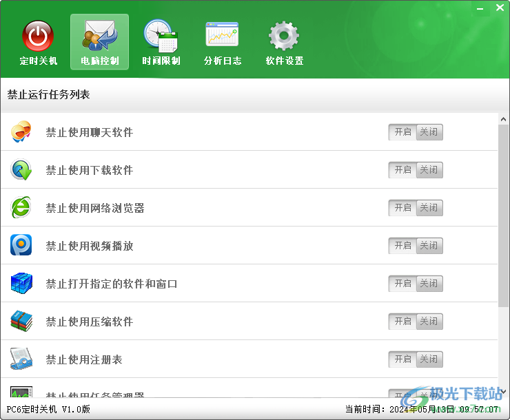Enable 开启 for 禁止使用网络浏览器
The image size is (510, 420).
coord(402,208)
